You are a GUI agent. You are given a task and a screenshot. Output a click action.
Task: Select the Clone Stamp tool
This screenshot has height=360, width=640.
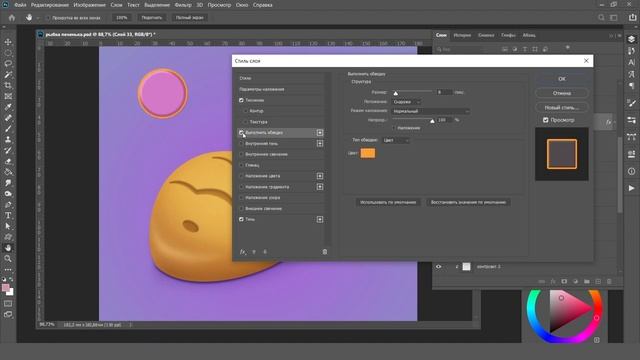8,139
